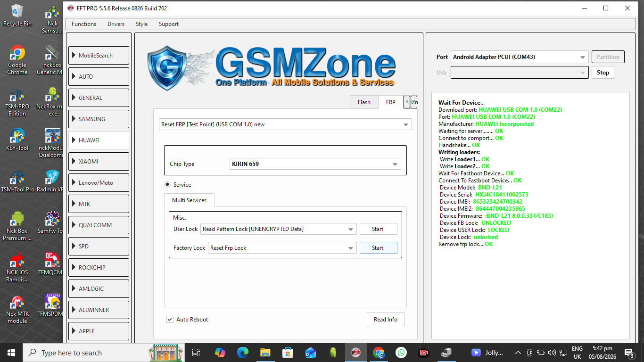Viewport: 644px width, 362px height.
Task: Open the Nck MTK module desktop shortcut
Action: (x=17, y=309)
